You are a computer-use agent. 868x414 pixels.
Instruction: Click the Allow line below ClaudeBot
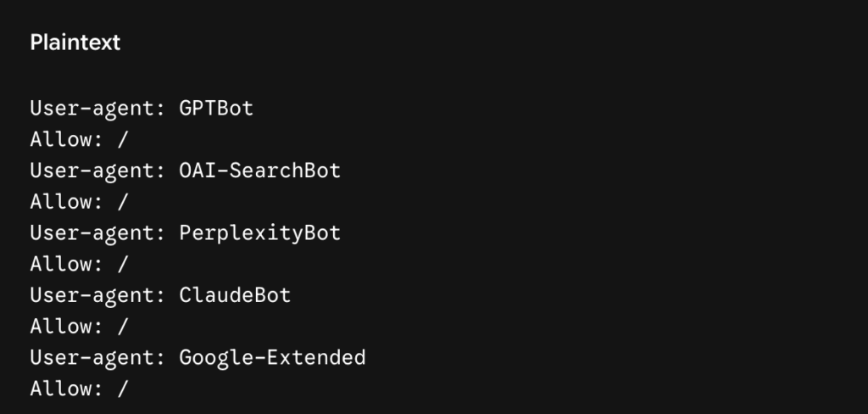[79, 327]
